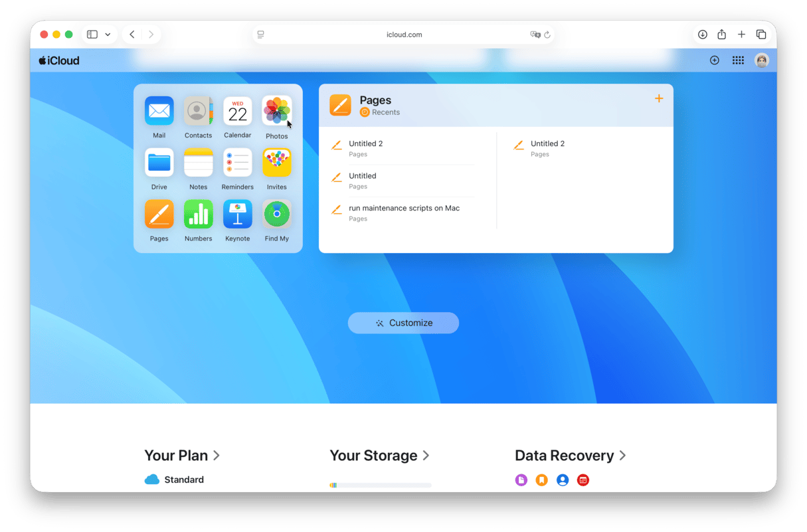Screen dimensions: 807x532
Task: Open iCloud Drive icon
Action: (159, 163)
